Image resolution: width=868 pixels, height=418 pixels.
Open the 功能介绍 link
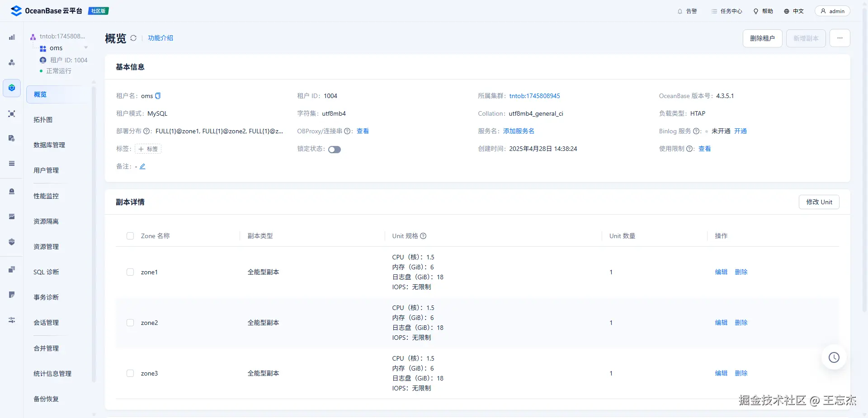click(160, 38)
